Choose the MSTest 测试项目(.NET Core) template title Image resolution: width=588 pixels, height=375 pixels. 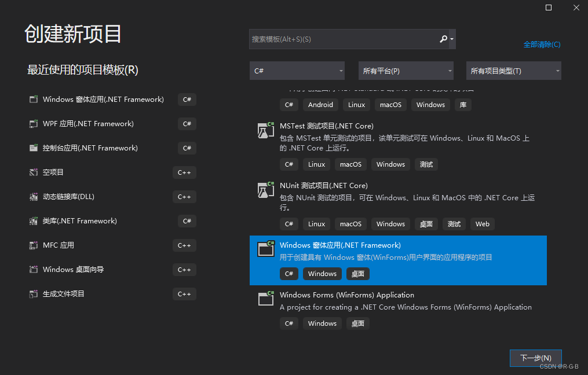point(327,126)
